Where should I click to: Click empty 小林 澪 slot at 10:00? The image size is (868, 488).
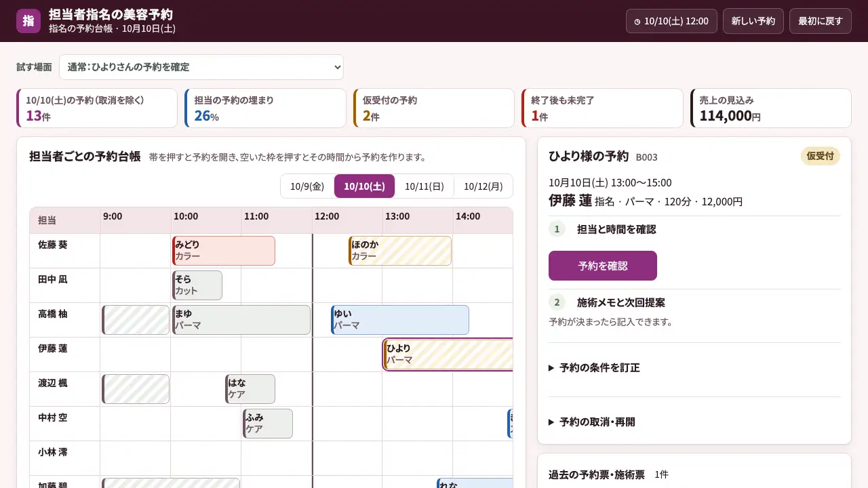tap(206, 458)
